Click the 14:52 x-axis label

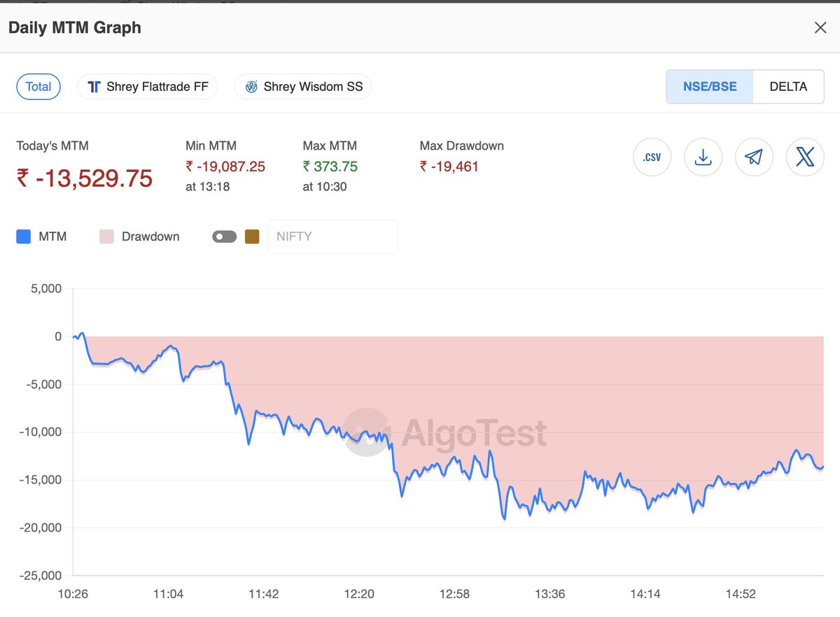point(741,595)
